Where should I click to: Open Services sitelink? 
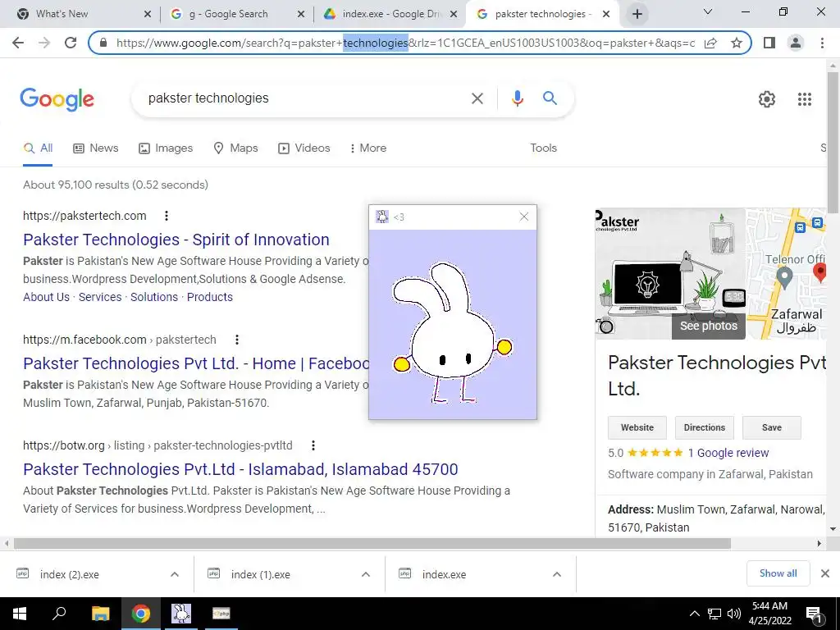coord(100,297)
